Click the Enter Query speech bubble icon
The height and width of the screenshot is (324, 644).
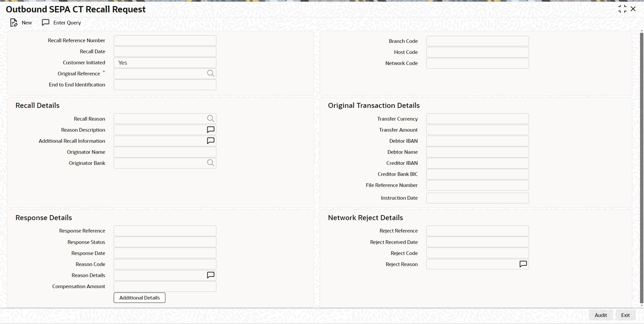[x=46, y=22]
